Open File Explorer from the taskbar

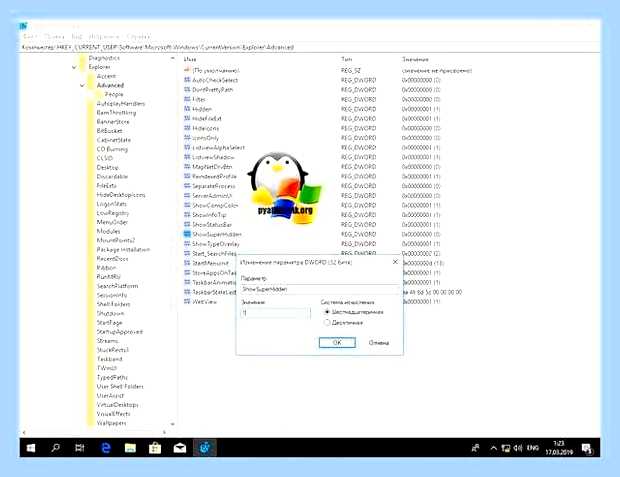tap(130, 448)
